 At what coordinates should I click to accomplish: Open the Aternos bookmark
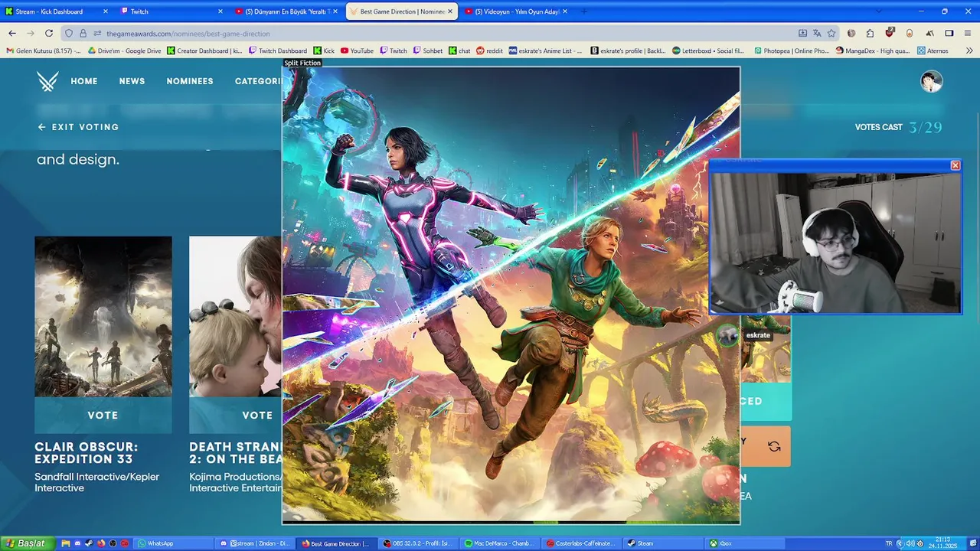pyautogui.click(x=932, y=51)
